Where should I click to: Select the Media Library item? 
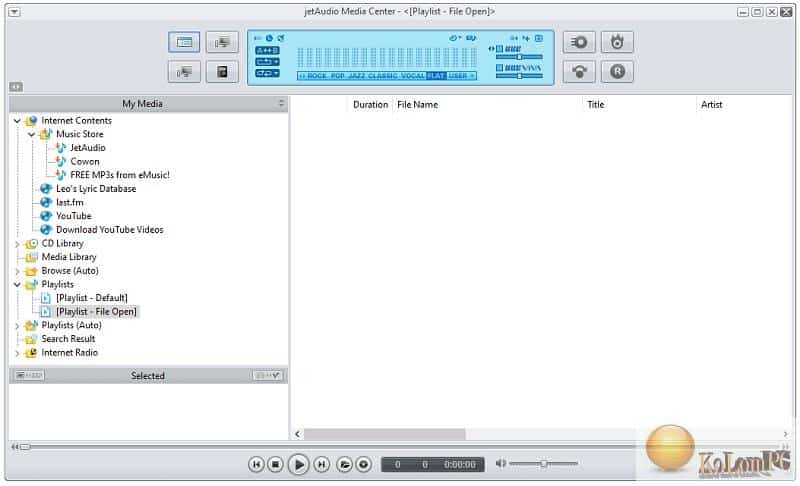[69, 257]
